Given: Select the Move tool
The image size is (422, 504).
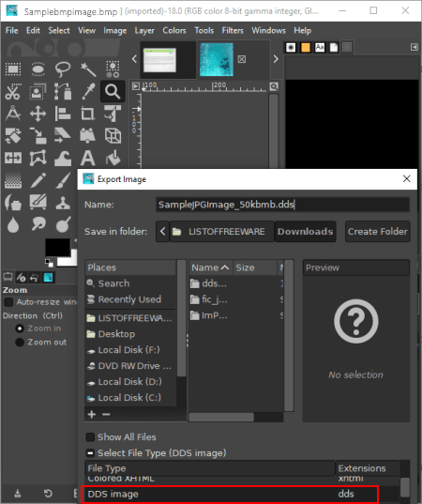Looking at the screenshot, I should (x=38, y=114).
